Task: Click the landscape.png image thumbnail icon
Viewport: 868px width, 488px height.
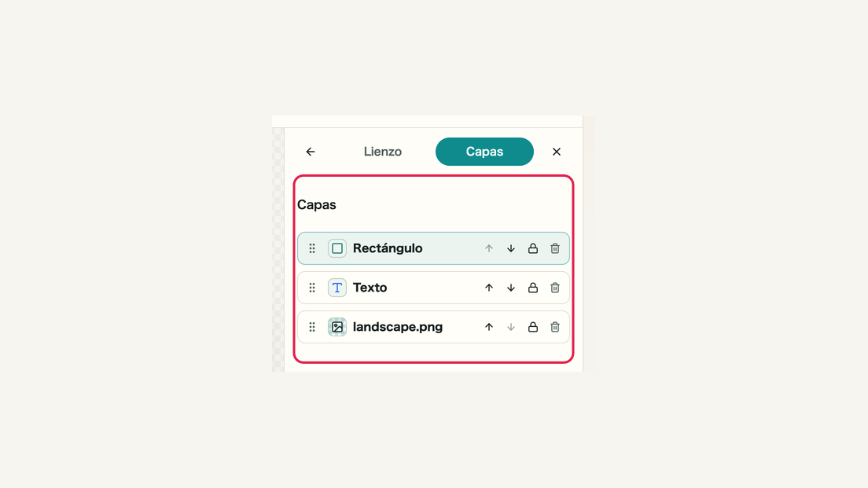Action: [x=337, y=327]
